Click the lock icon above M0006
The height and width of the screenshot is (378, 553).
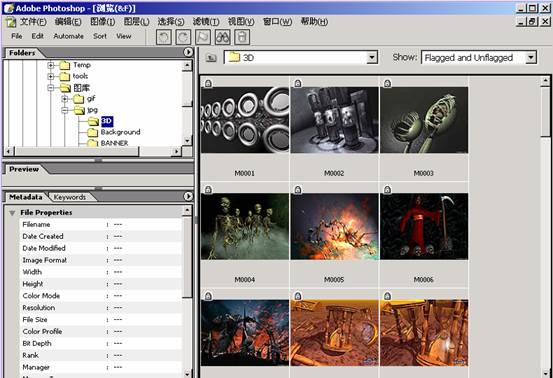pyautogui.click(x=388, y=190)
